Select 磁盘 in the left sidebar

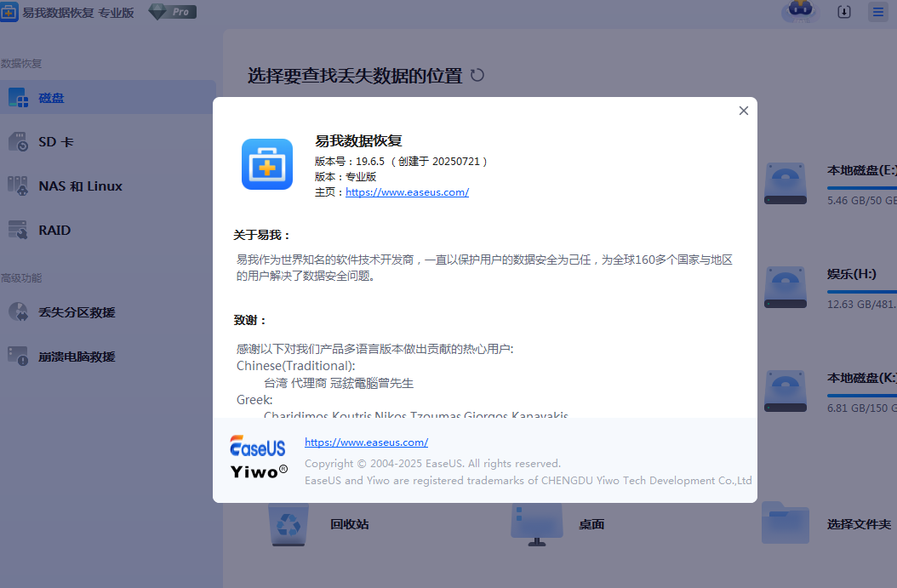[x=51, y=98]
